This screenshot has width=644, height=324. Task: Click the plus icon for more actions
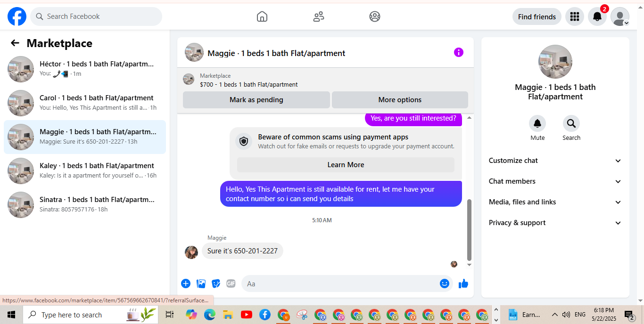pyautogui.click(x=186, y=283)
